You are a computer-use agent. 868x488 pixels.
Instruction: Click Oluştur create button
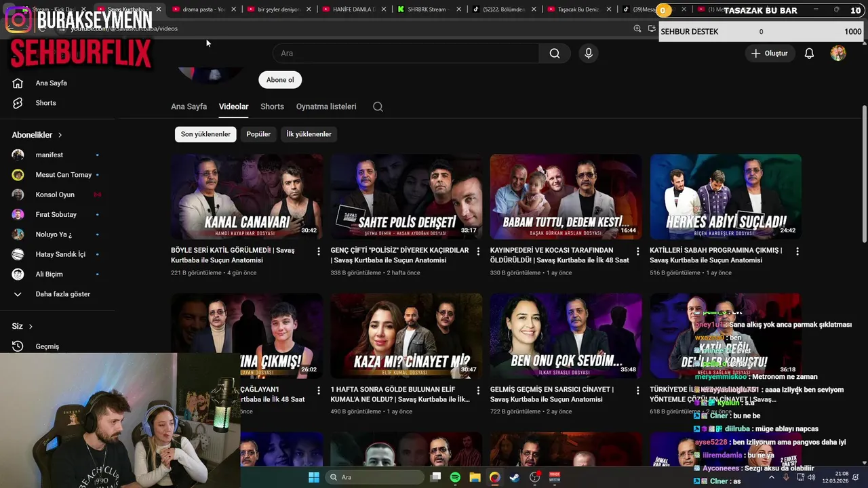(x=770, y=54)
